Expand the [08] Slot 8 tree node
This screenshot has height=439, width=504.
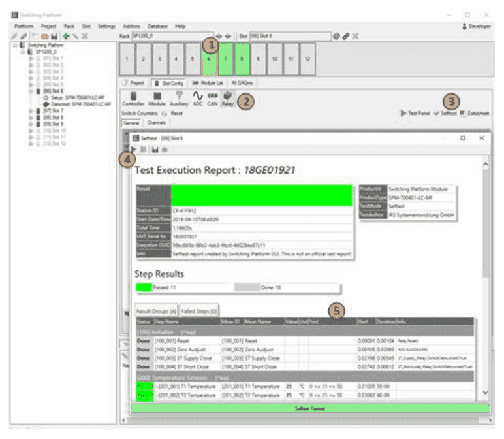[x=31, y=118]
